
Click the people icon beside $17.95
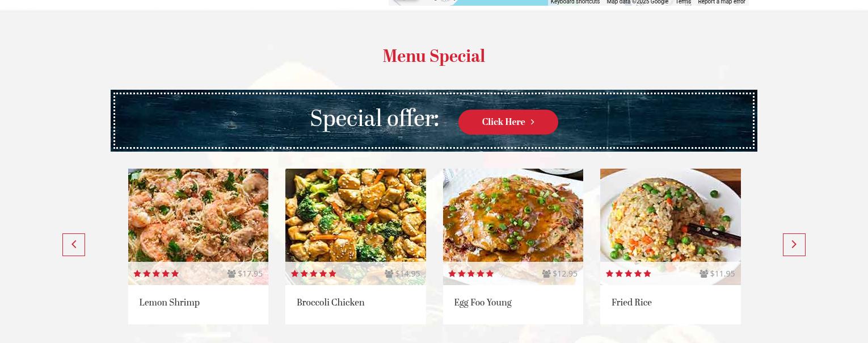[231, 274]
